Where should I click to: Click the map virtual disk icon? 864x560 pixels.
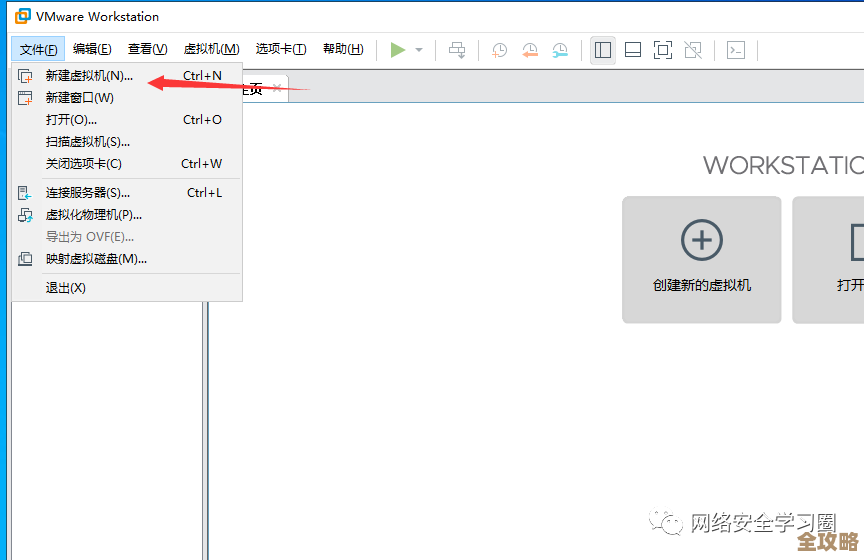pyautogui.click(x=25, y=259)
